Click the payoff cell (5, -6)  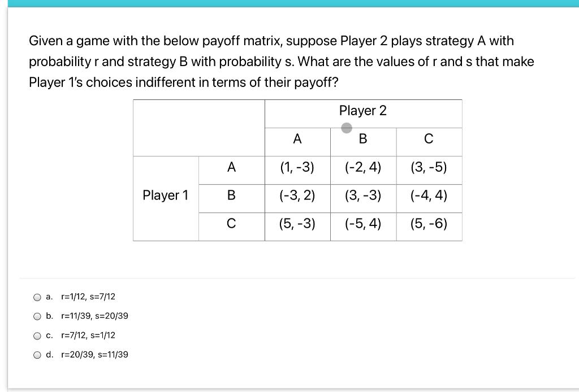point(429,224)
